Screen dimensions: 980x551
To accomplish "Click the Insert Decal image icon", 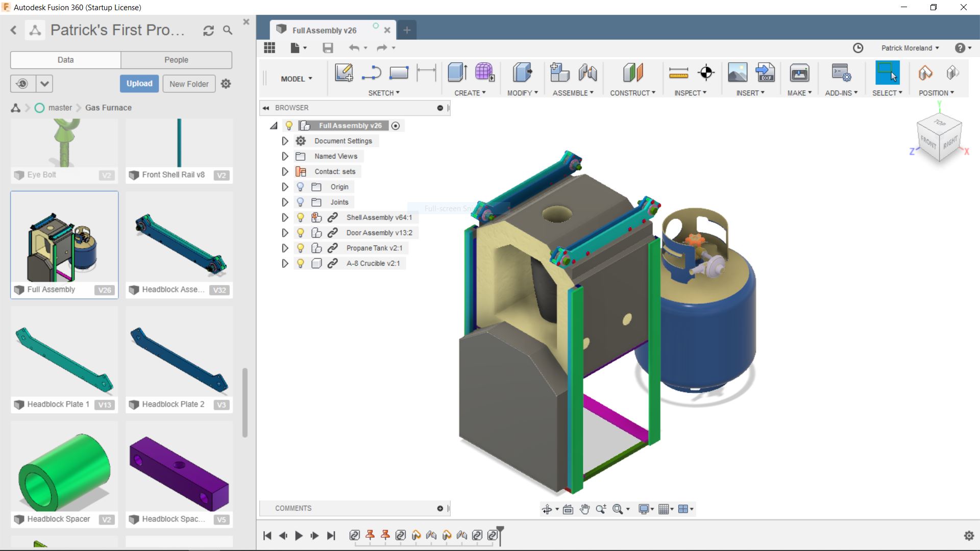I will coord(738,72).
